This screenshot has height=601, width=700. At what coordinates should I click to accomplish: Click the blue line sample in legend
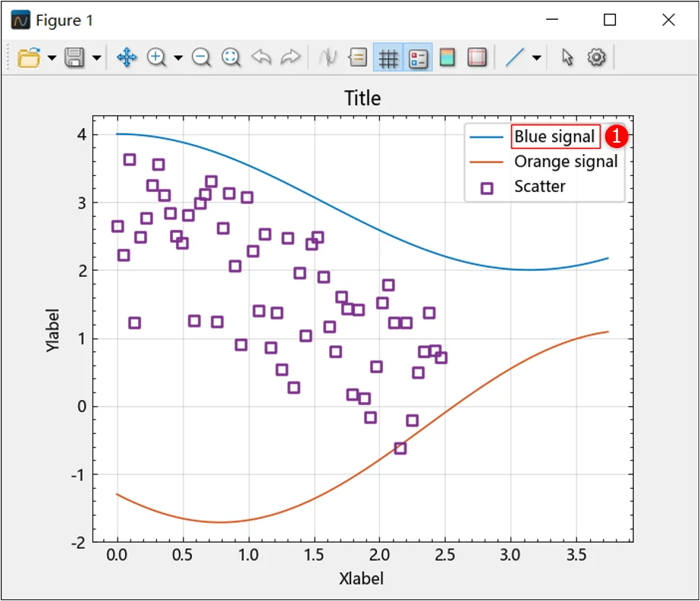click(x=487, y=137)
